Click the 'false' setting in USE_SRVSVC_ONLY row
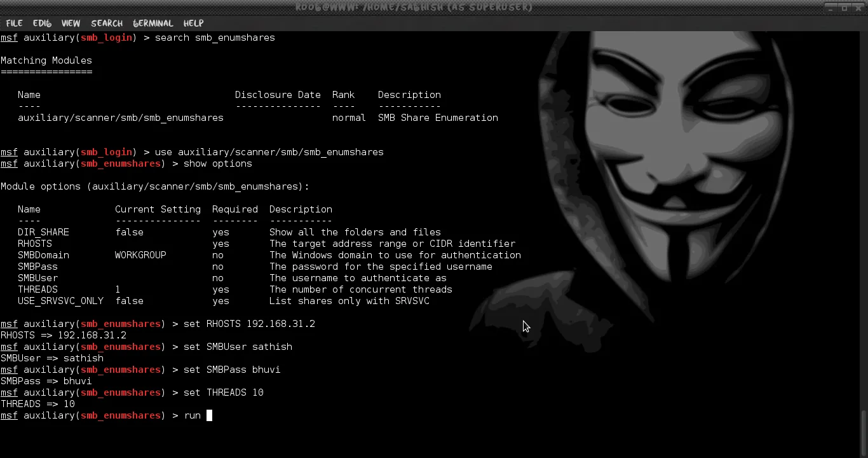Image resolution: width=868 pixels, height=458 pixels. (x=129, y=301)
